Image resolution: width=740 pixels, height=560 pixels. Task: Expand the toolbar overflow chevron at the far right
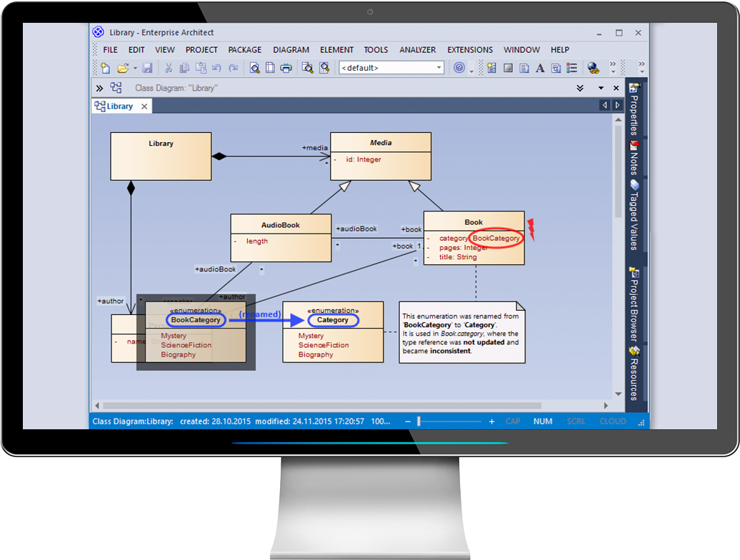[641, 67]
